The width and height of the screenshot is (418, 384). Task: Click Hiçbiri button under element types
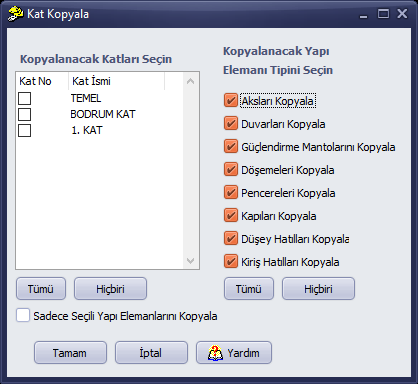click(318, 289)
